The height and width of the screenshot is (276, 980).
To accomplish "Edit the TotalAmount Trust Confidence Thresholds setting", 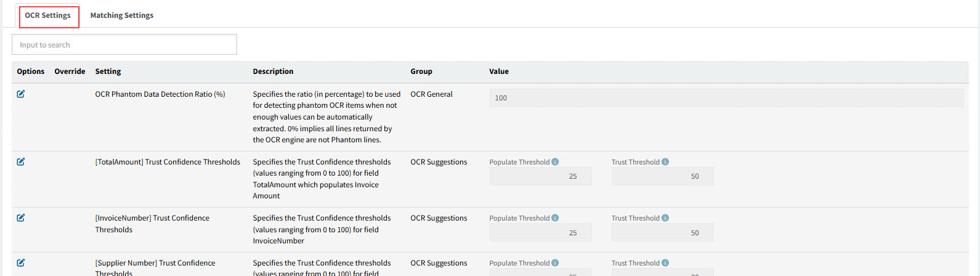I will coord(21,162).
